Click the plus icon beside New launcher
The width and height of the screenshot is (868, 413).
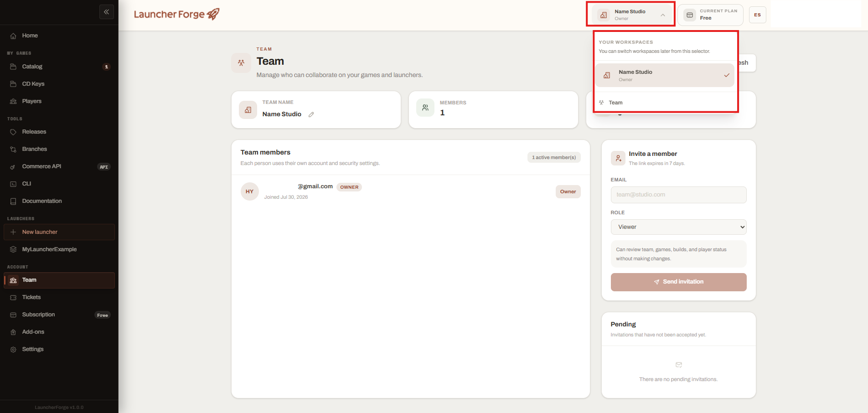[13, 232]
